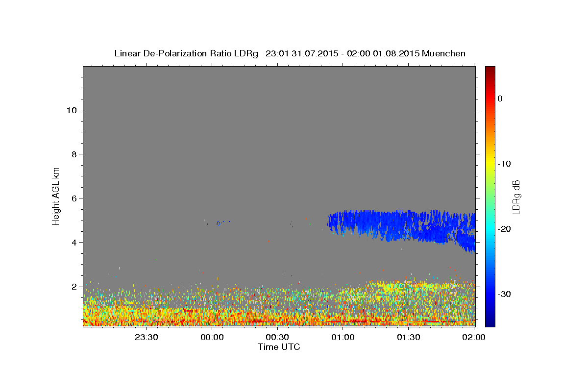Click the 00:30 time tick label
This screenshot has height=392, width=588.
(x=277, y=337)
